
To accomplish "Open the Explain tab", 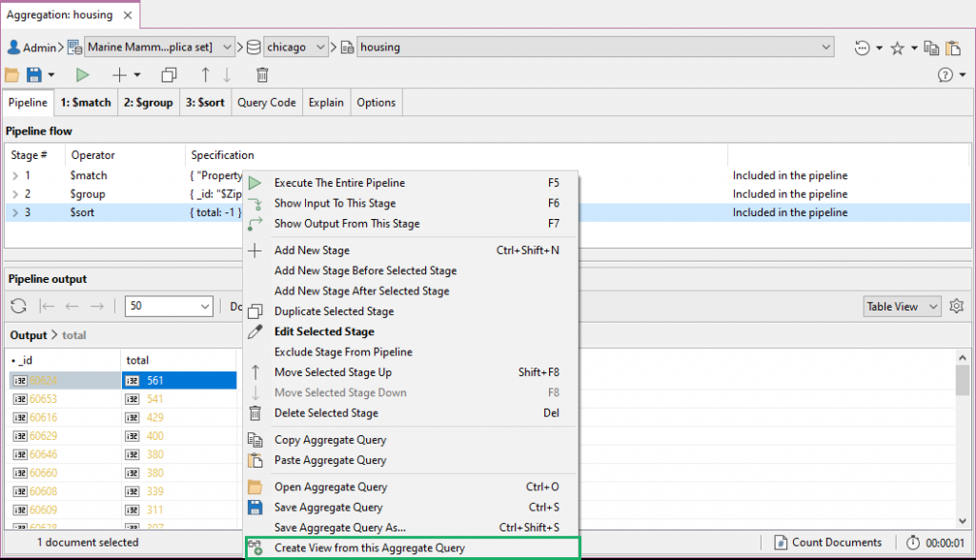I will pyautogui.click(x=326, y=103).
